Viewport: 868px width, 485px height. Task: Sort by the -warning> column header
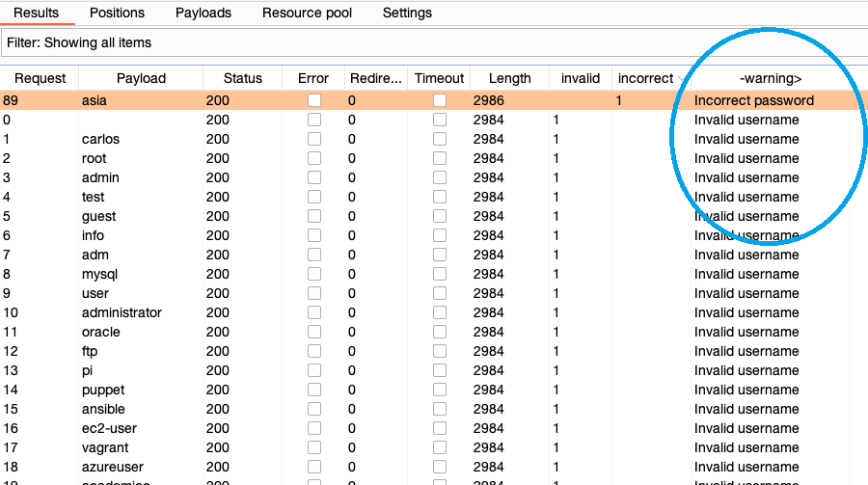coord(771,78)
